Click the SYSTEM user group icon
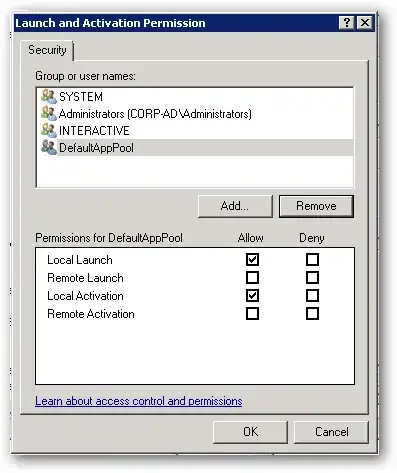The width and height of the screenshot is (397, 473). (x=49, y=96)
